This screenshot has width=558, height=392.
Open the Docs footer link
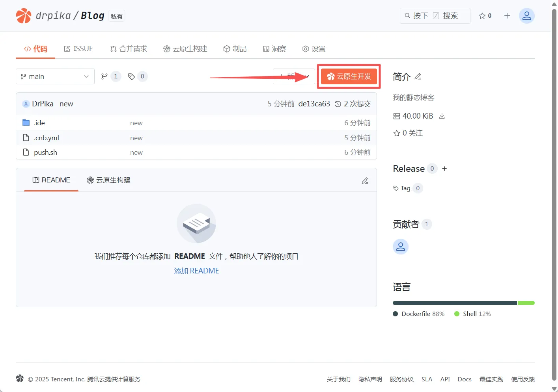click(x=465, y=379)
